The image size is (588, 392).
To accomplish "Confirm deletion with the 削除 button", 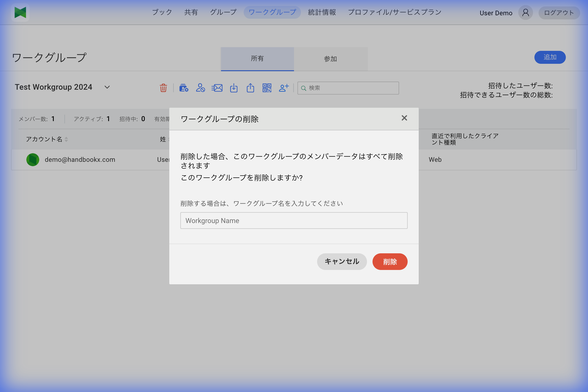I will tap(390, 261).
